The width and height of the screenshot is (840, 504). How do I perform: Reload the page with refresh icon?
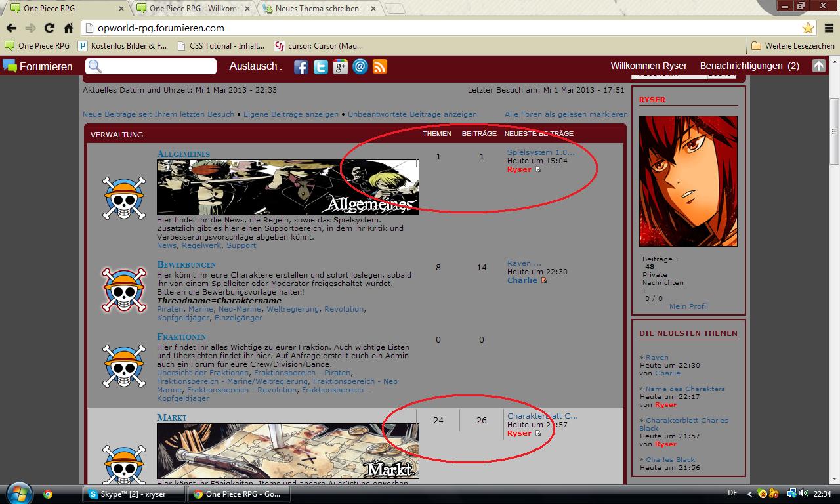[x=49, y=28]
